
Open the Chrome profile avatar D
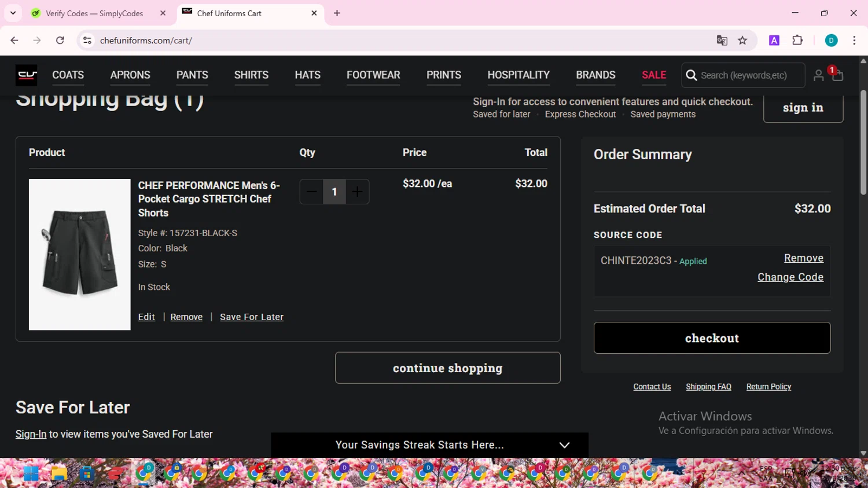831,41
